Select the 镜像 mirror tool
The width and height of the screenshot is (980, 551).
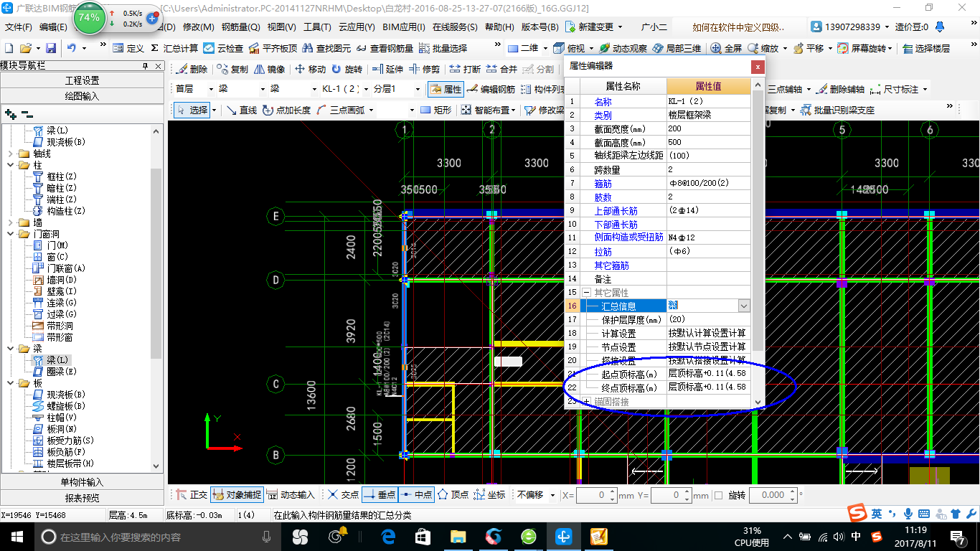[x=269, y=70]
